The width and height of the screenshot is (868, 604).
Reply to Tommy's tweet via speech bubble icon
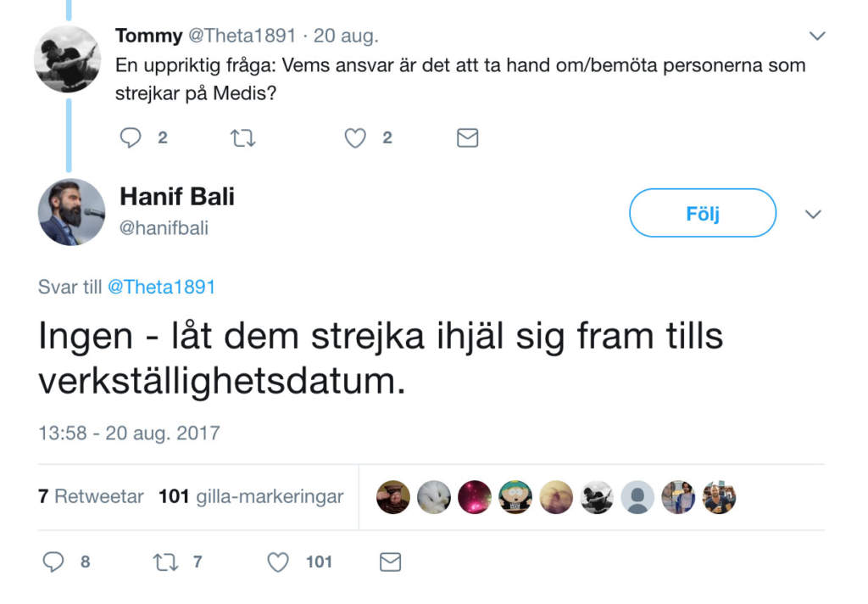[x=131, y=137]
